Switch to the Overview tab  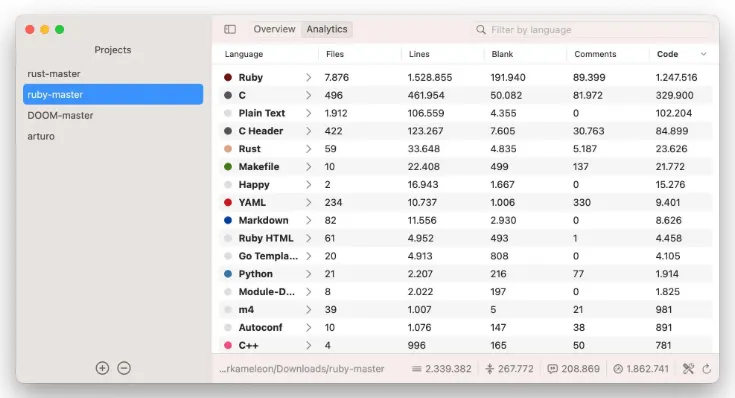coord(274,29)
